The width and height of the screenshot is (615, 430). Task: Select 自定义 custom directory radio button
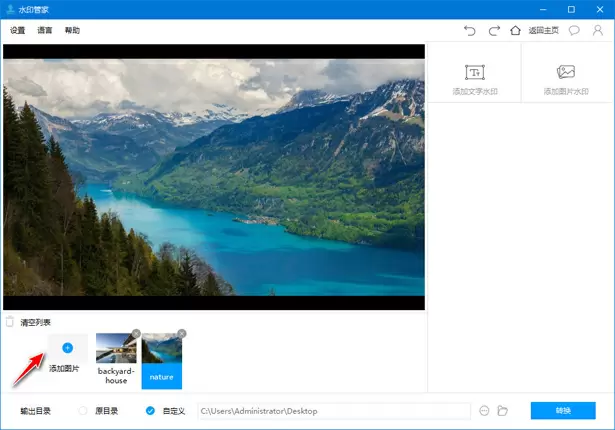point(150,411)
